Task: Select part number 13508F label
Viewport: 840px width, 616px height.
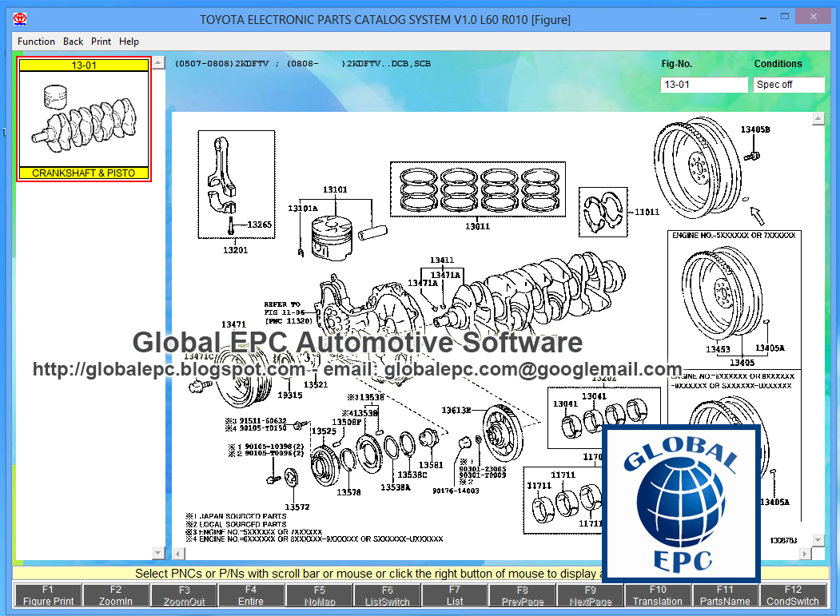Action: pyautogui.click(x=347, y=422)
